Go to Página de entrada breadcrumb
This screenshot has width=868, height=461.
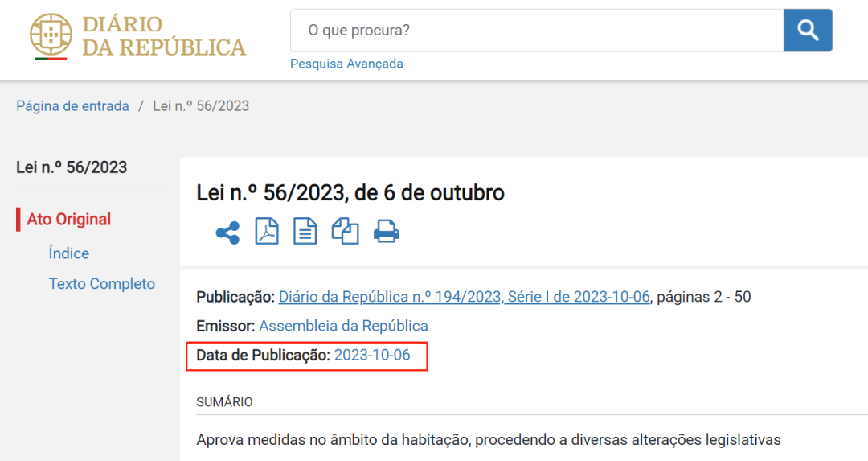tap(72, 106)
